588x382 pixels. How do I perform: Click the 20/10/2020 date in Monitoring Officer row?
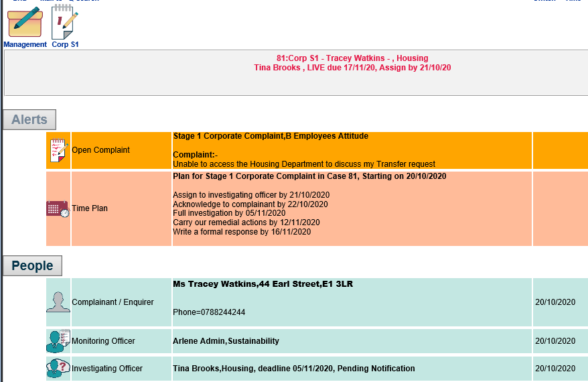pos(555,340)
